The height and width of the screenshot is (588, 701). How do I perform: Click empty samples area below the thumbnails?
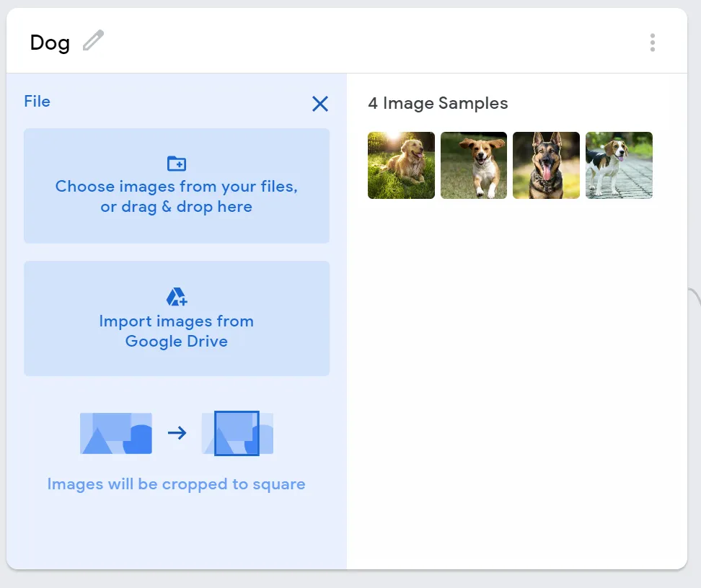pos(517,384)
